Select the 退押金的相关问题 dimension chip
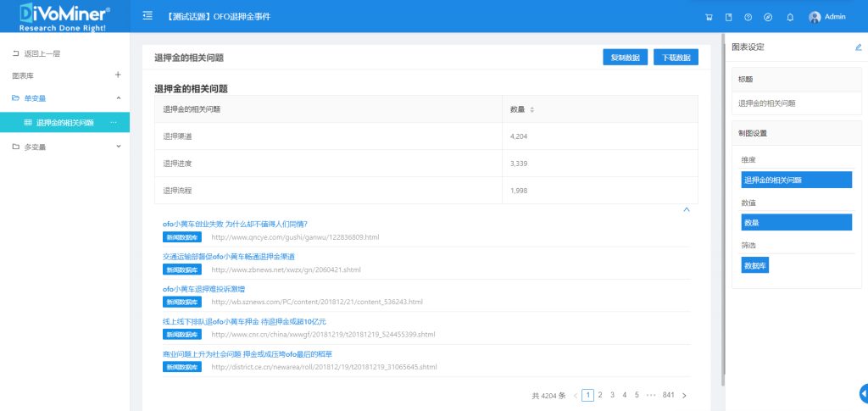 [x=797, y=180]
